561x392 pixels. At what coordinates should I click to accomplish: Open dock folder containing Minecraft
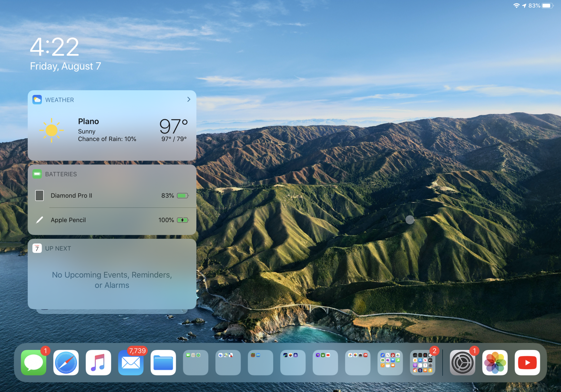point(260,362)
